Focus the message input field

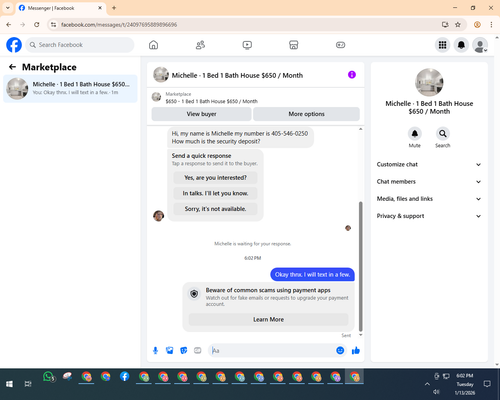point(272,350)
